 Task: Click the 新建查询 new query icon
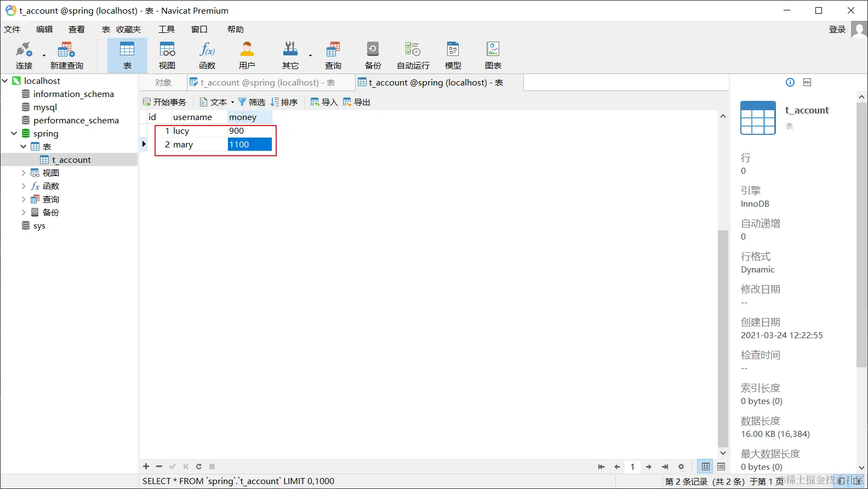pos(66,55)
